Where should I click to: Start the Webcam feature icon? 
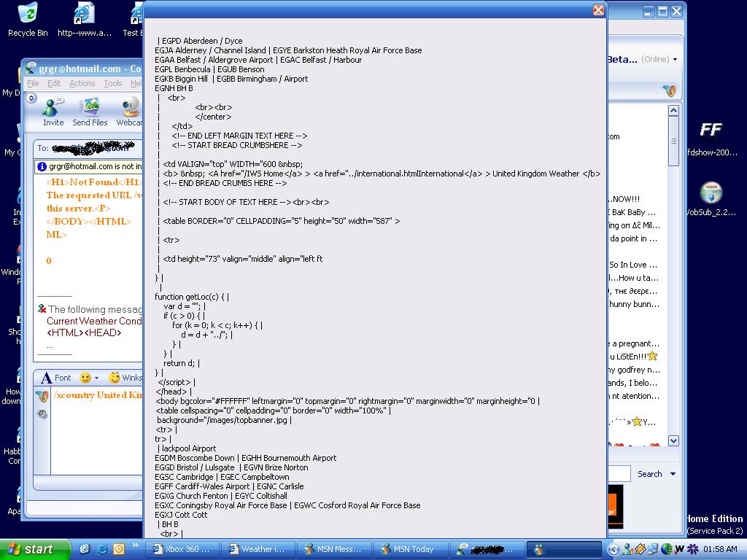pos(131,112)
